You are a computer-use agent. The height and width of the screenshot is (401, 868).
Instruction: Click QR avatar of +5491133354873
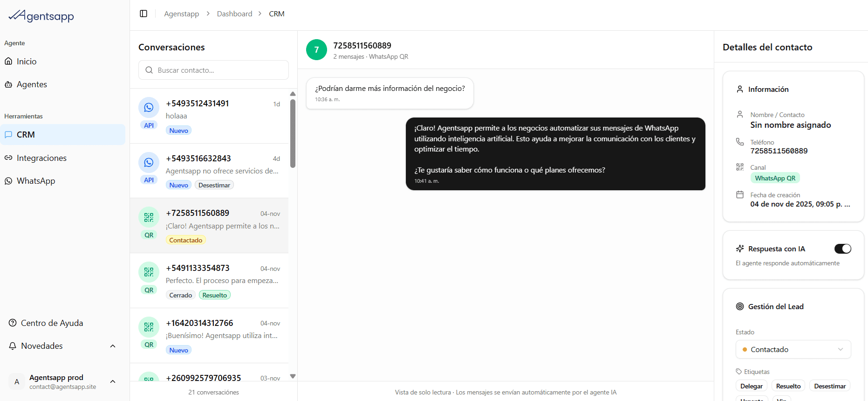pos(149,272)
